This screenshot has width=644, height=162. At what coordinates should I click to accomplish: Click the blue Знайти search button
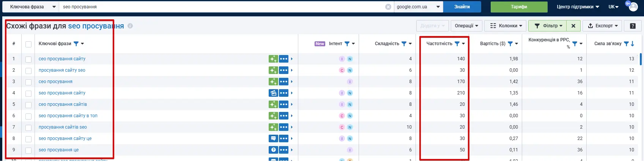pos(462,7)
